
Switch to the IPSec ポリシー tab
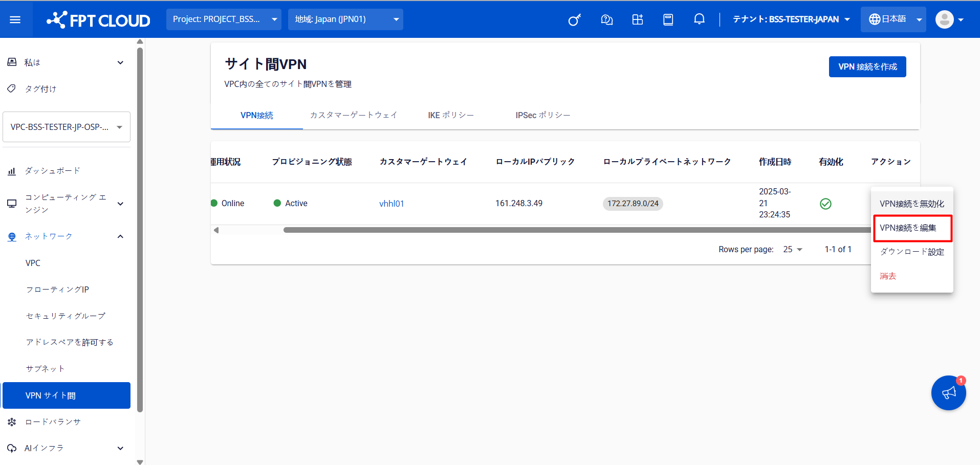[x=543, y=116]
